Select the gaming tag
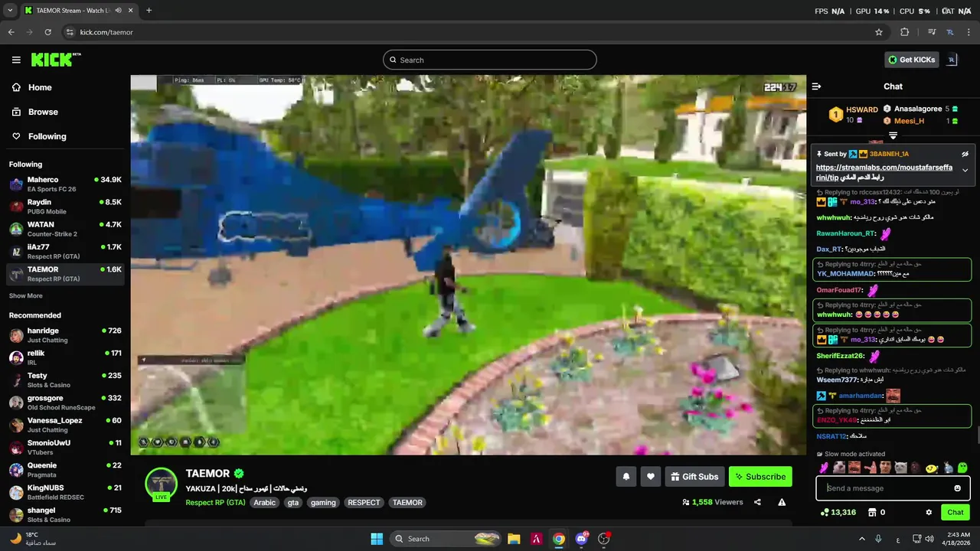Image resolution: width=980 pixels, height=551 pixels. pyautogui.click(x=323, y=503)
